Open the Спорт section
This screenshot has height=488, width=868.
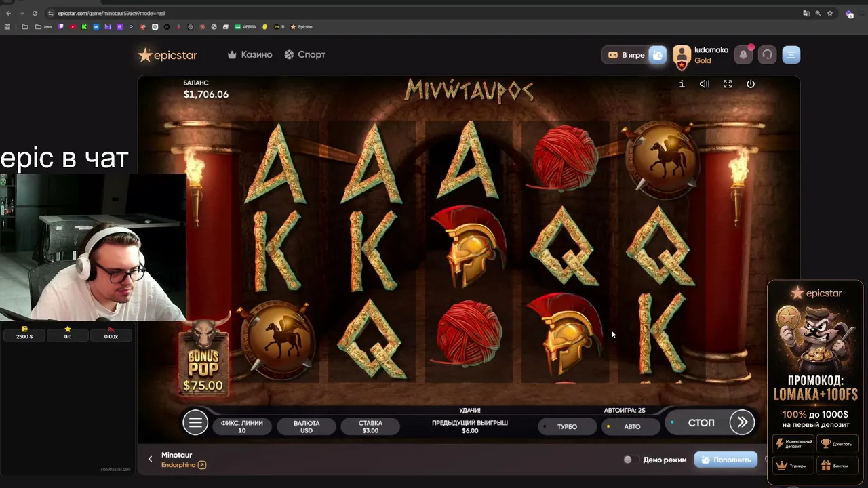pos(305,55)
